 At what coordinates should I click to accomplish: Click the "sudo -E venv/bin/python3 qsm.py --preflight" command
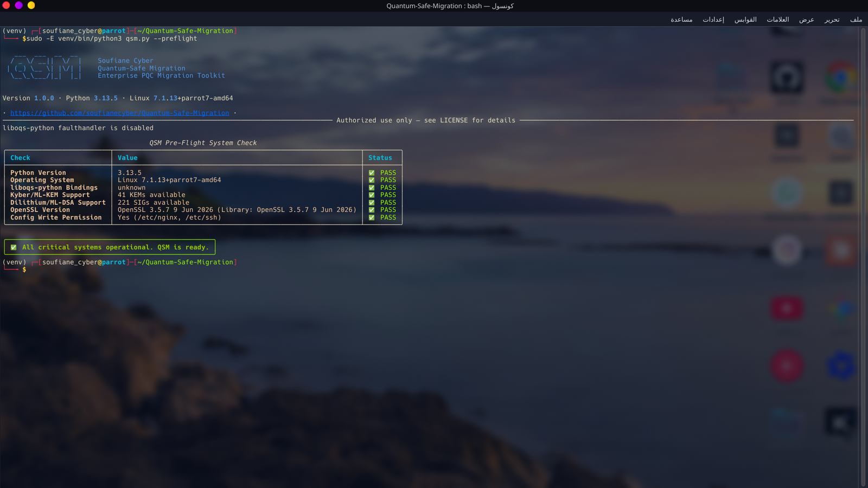(x=112, y=38)
